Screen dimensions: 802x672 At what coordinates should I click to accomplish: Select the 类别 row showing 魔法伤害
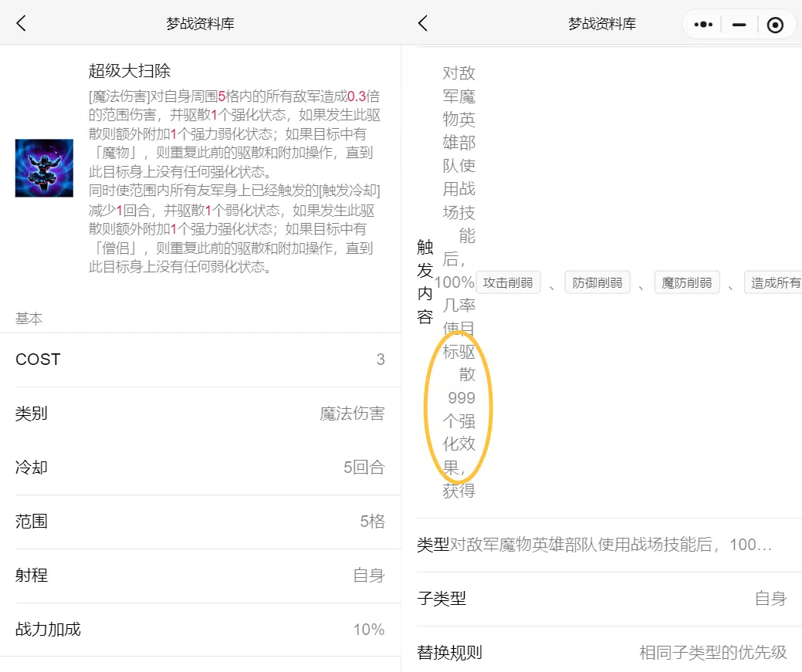pos(201,414)
